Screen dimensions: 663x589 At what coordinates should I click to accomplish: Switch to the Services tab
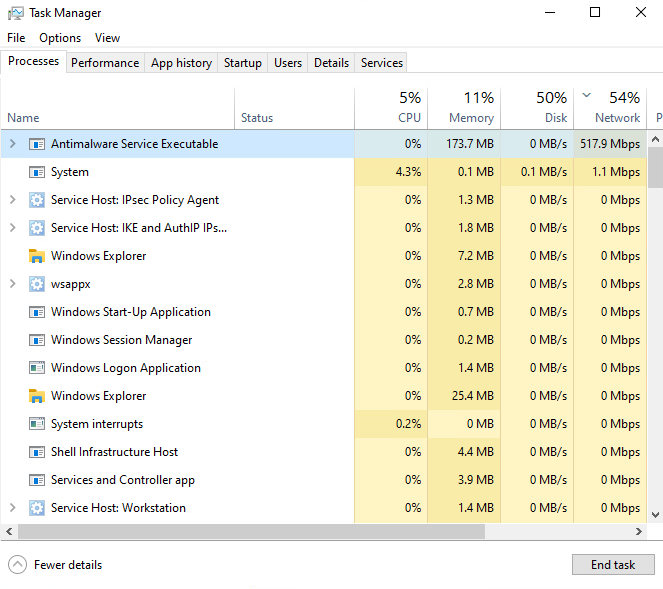click(x=382, y=63)
